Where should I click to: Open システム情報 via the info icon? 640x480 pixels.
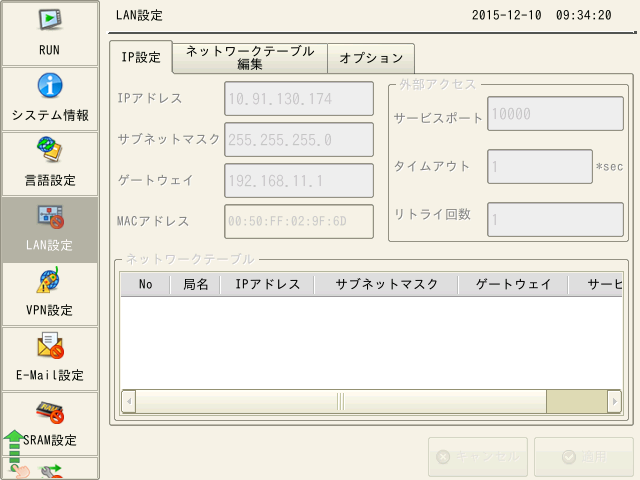tap(50, 85)
